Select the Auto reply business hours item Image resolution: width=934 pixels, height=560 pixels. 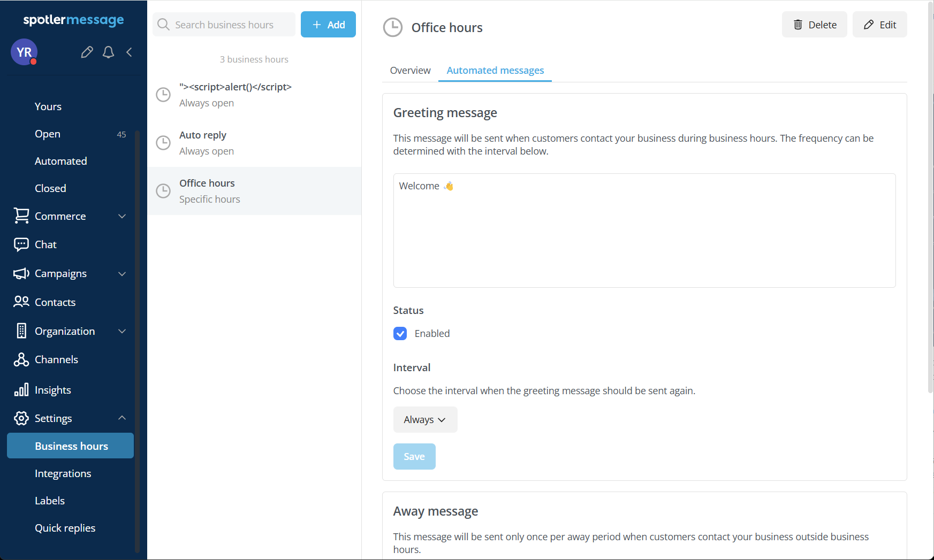coord(254,143)
